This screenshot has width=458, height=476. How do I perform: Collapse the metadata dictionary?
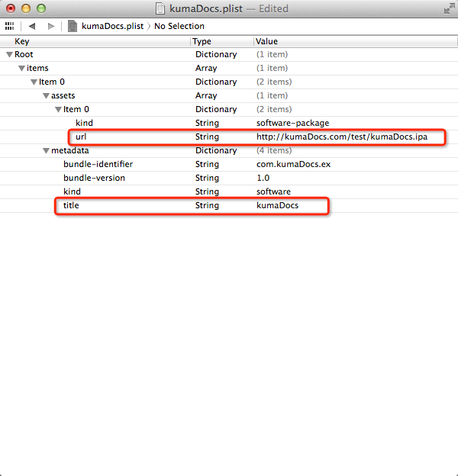pos(46,151)
